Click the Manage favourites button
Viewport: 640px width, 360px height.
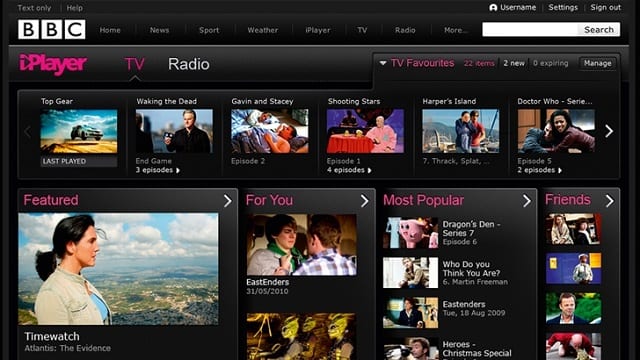(x=598, y=63)
